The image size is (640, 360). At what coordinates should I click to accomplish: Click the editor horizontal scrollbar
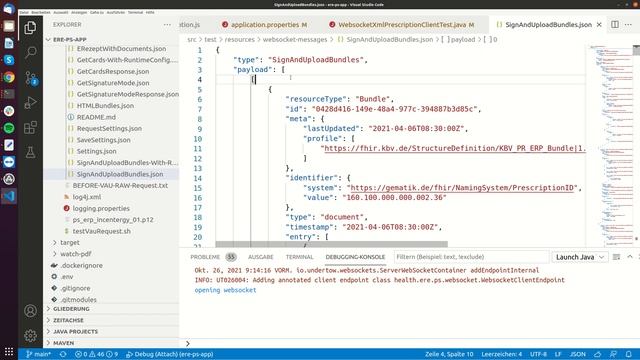tap(331, 244)
